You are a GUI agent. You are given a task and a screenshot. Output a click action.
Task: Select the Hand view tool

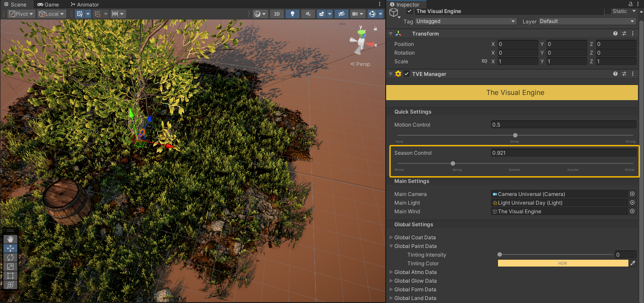tap(11, 239)
